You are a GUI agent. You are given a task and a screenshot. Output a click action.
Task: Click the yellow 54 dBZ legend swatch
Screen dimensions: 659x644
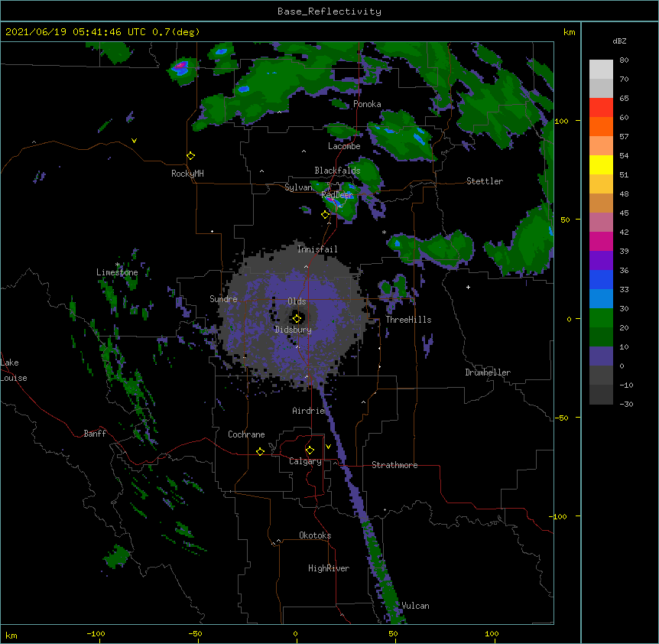coord(601,164)
